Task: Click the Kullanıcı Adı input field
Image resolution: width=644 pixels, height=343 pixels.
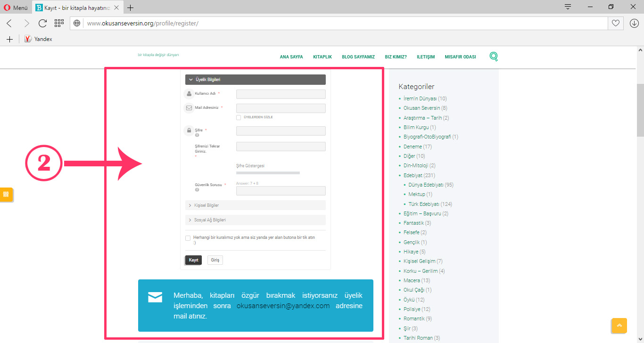Action: point(281,94)
